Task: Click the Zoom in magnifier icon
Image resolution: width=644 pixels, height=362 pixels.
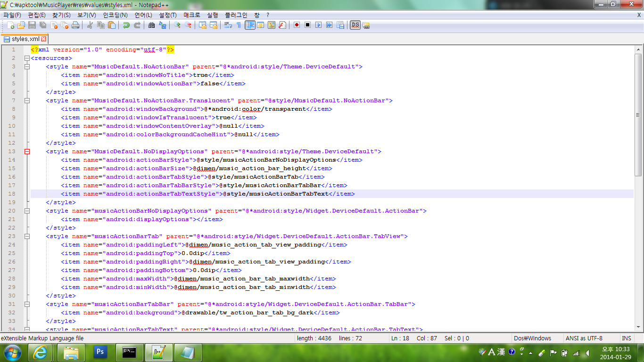Action: (x=177, y=25)
